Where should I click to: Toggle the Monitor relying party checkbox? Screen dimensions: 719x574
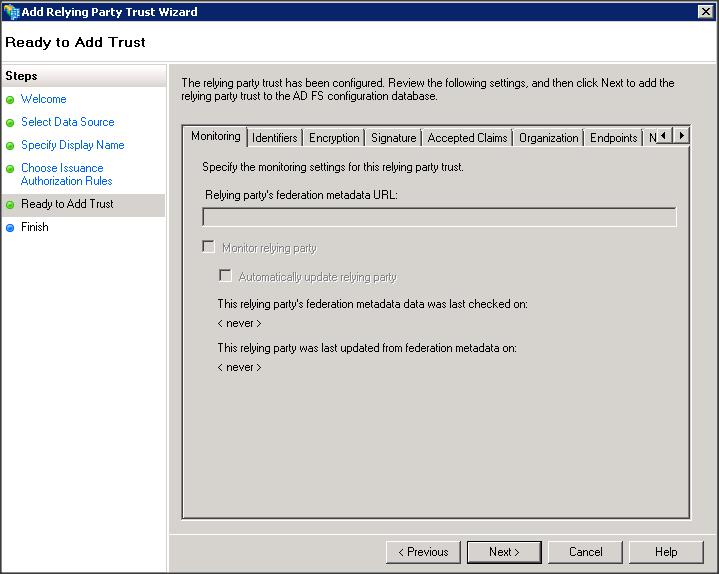[x=209, y=247]
